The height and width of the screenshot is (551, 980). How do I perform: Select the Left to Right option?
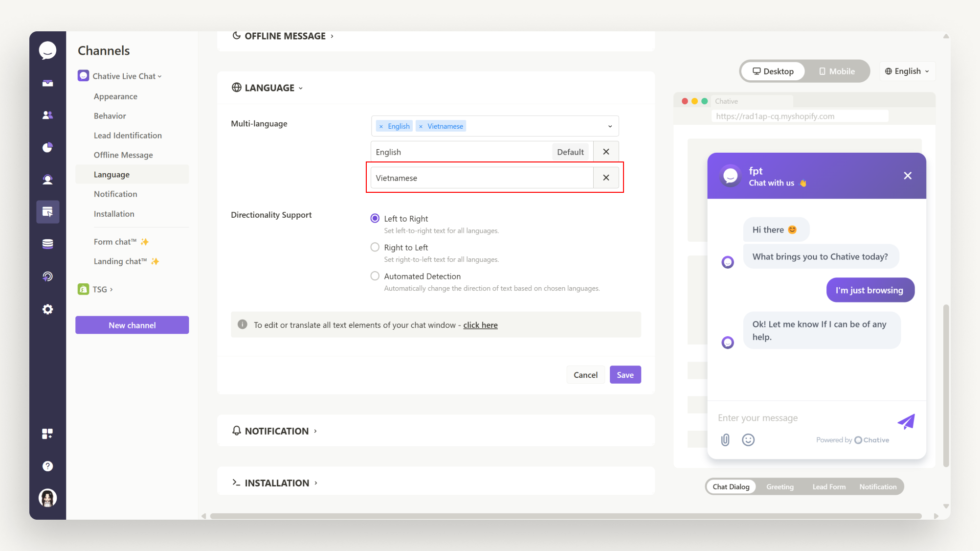375,218
